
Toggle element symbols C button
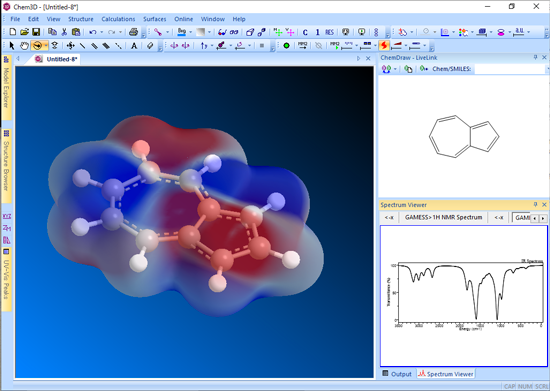(x=305, y=32)
